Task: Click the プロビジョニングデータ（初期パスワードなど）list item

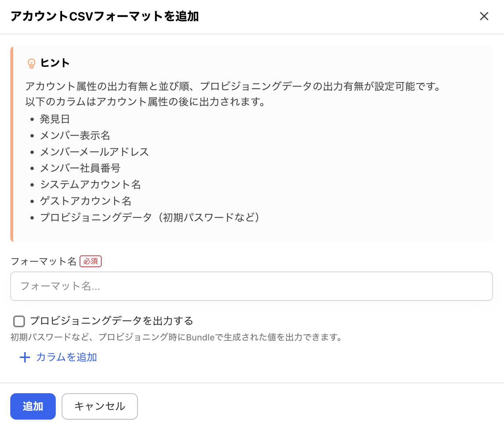Action: point(150,217)
